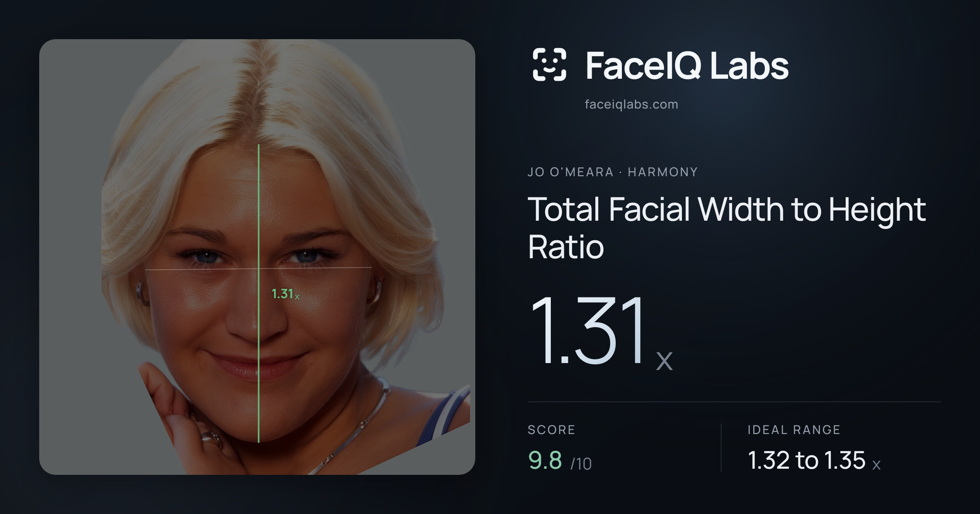Screen dimensions: 980x514
Task: Click the JO O'MEARA · HARMONY label
Action: pos(612,172)
